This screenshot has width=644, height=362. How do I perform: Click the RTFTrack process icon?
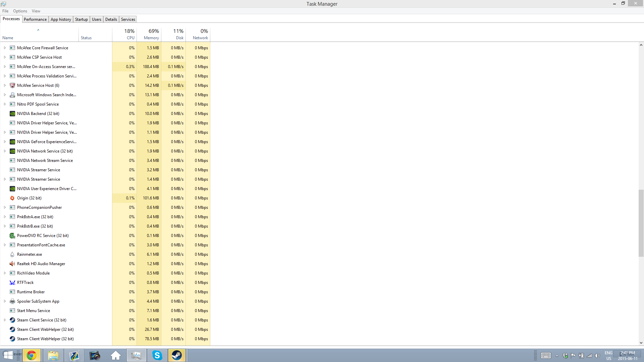[x=12, y=283]
